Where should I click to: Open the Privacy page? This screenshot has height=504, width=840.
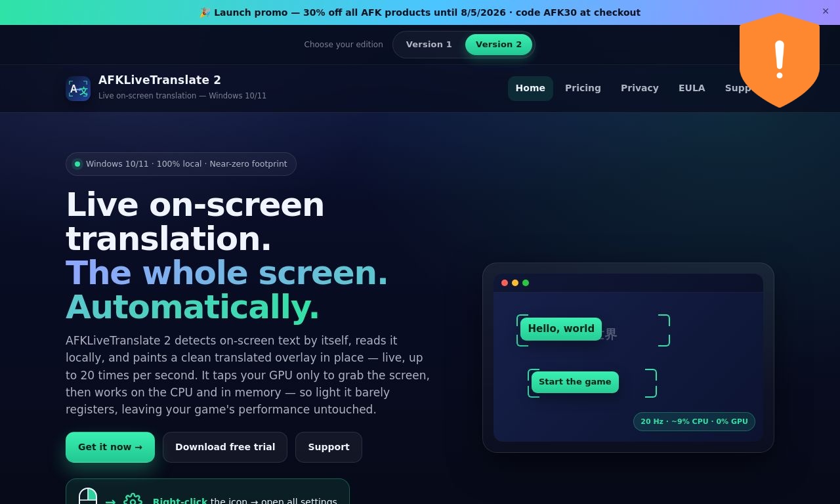[640, 89]
